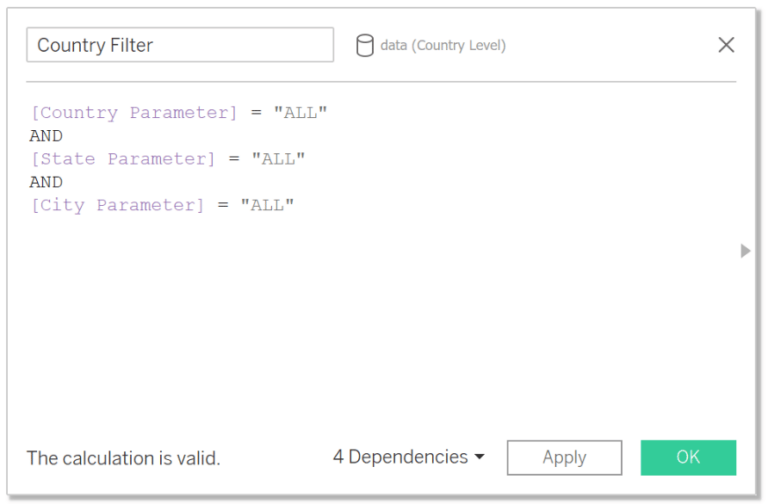Place cursor on [State Parameter] in formula
The image size is (768, 504).
tap(122, 159)
